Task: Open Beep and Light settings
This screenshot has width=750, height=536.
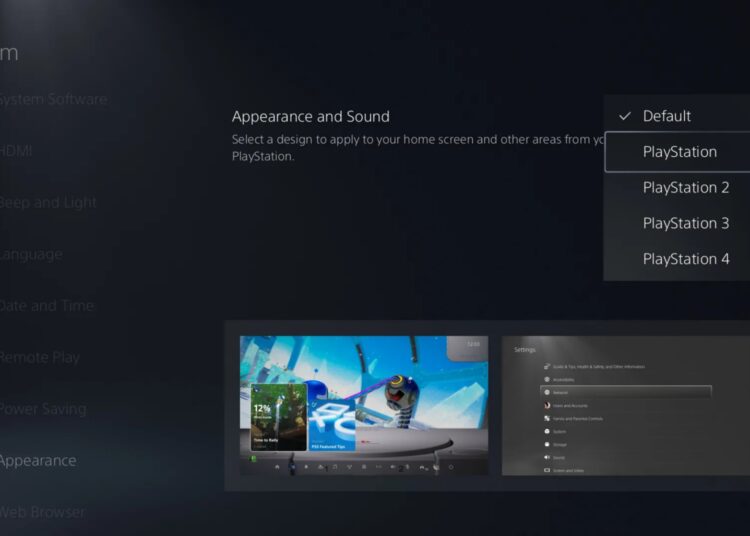Action: pyautogui.click(x=48, y=203)
